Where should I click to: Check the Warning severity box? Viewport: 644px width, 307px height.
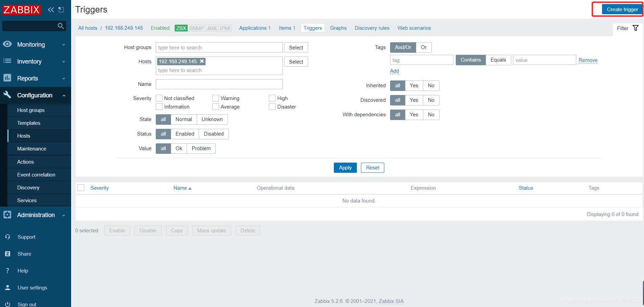[216, 98]
